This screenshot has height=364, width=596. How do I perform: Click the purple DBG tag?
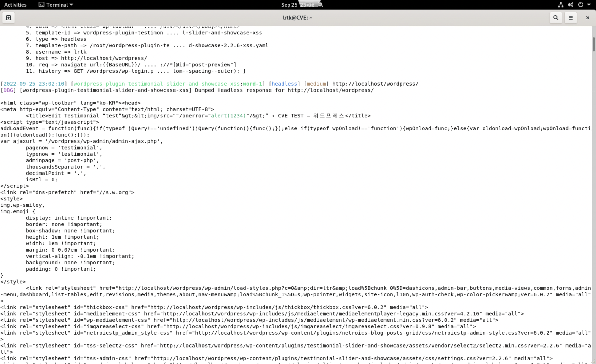pos(8,90)
